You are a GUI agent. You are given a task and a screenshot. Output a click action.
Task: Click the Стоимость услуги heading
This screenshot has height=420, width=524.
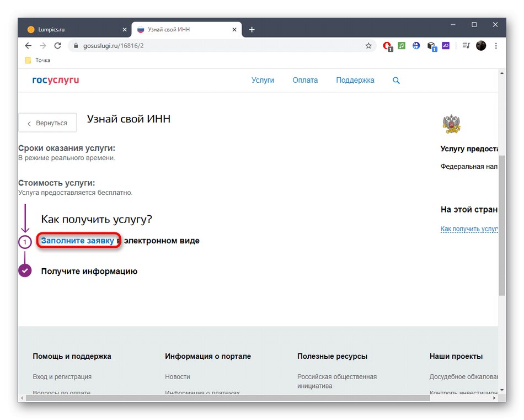56,183
